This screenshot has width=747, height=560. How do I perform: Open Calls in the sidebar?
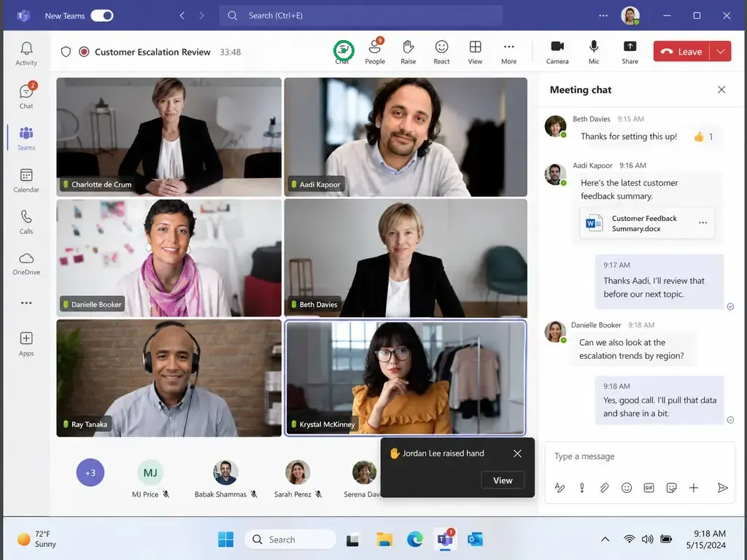point(26,222)
